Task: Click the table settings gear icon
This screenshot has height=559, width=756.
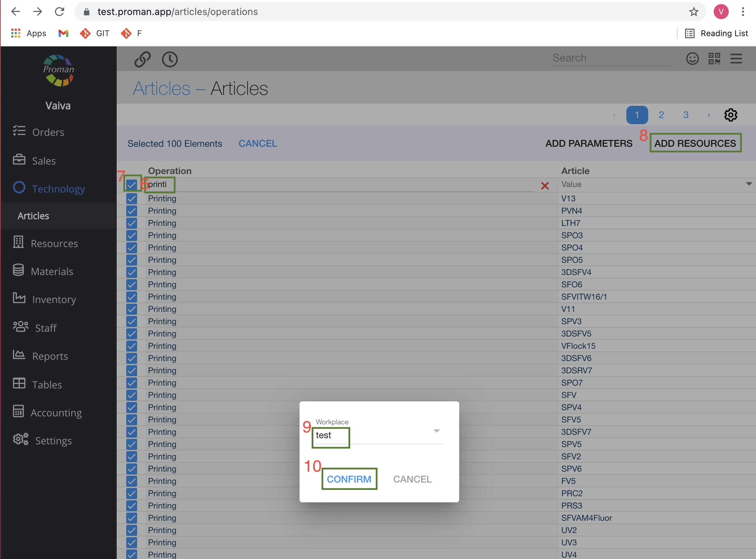Action: (730, 115)
